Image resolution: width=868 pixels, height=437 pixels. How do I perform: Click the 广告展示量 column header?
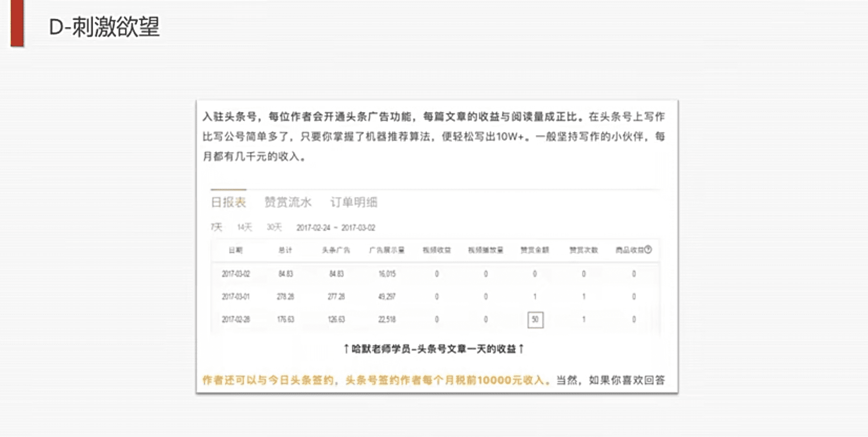(x=387, y=250)
